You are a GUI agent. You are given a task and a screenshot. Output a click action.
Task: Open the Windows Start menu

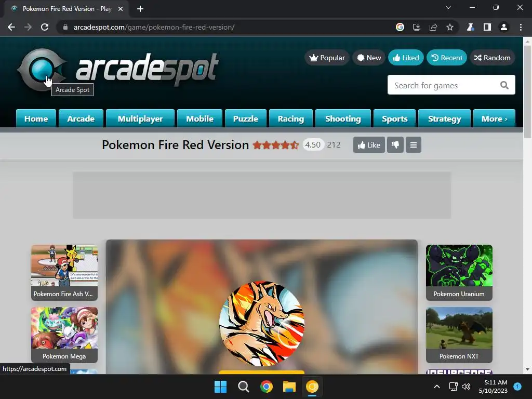(x=220, y=387)
